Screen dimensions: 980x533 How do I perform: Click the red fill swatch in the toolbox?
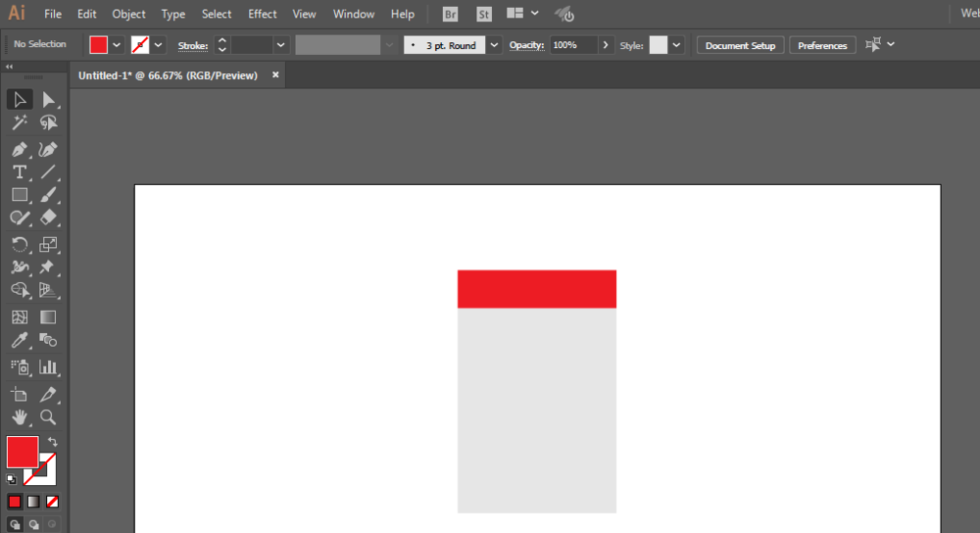[22, 452]
